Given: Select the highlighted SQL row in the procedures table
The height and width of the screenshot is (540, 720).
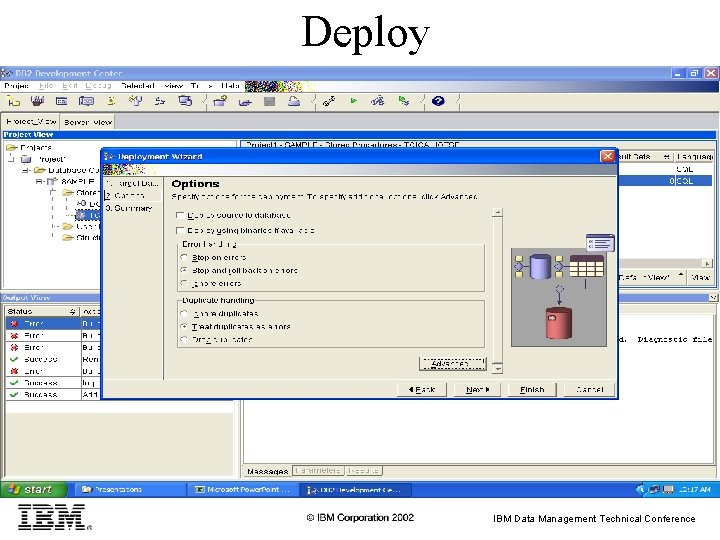Looking at the screenshot, I should coord(665,181).
